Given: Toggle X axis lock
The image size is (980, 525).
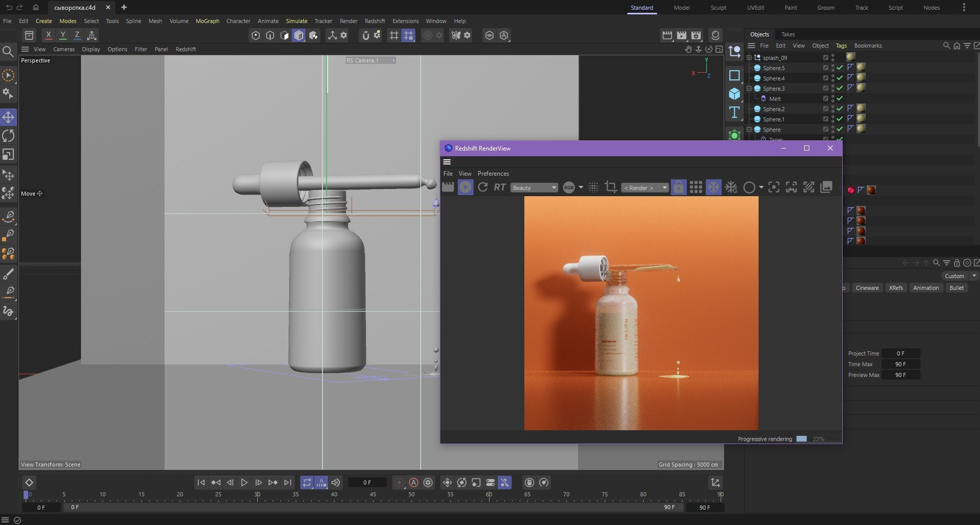Looking at the screenshot, I should point(48,35).
